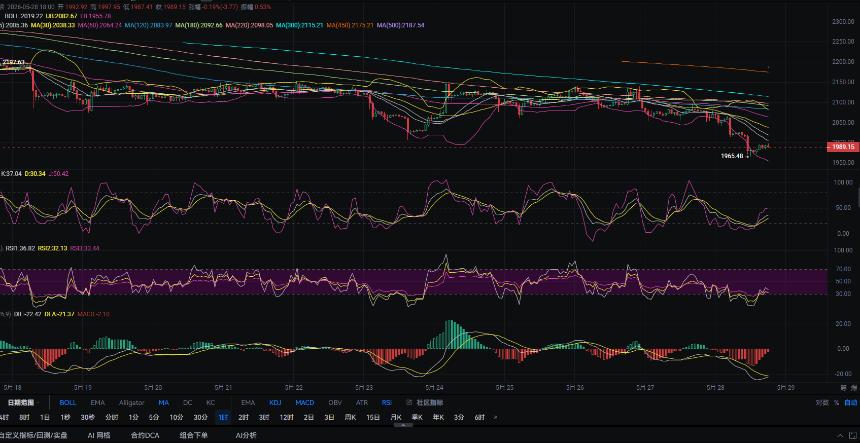Open the AI分析 tab
The height and width of the screenshot is (443, 860).
[x=246, y=435]
